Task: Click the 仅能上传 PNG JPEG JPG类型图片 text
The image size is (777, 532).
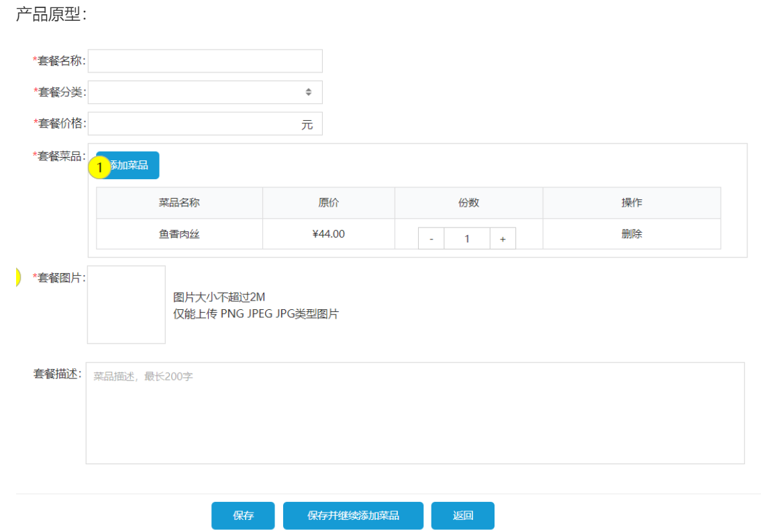Action: click(256, 314)
